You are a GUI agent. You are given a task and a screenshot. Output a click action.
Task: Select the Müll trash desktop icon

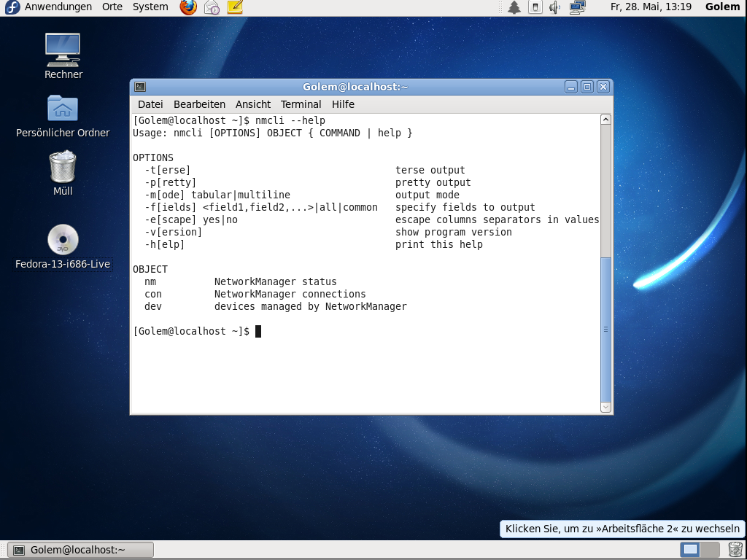tap(63, 174)
